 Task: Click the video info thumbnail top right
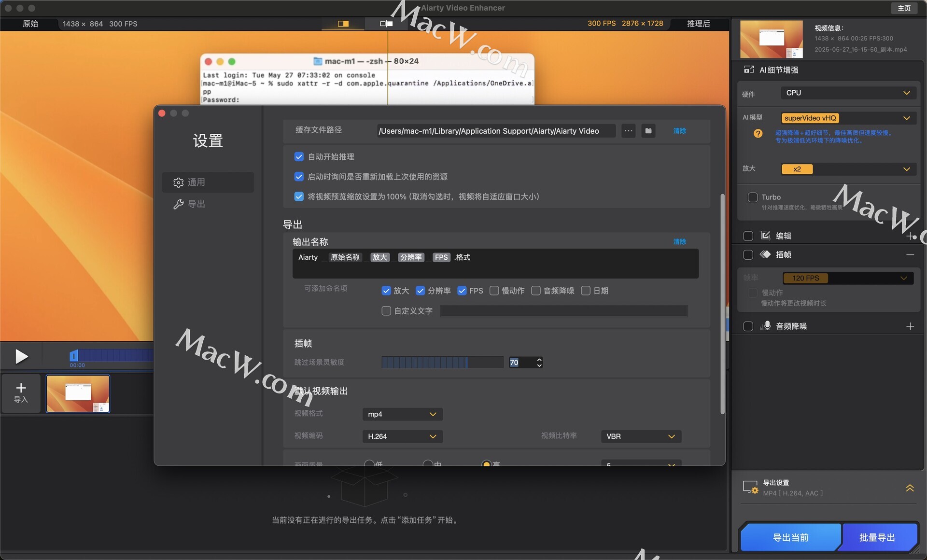point(772,39)
